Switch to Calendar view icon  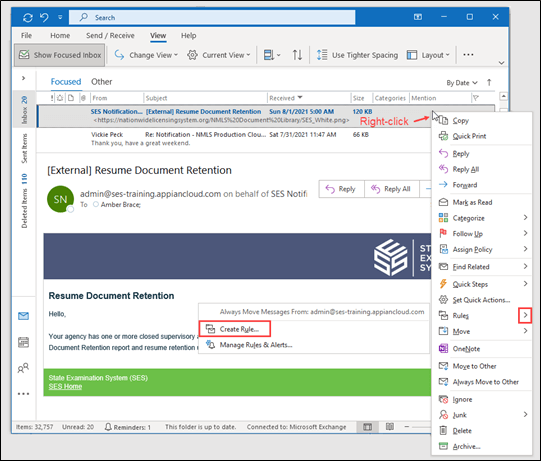(23, 342)
